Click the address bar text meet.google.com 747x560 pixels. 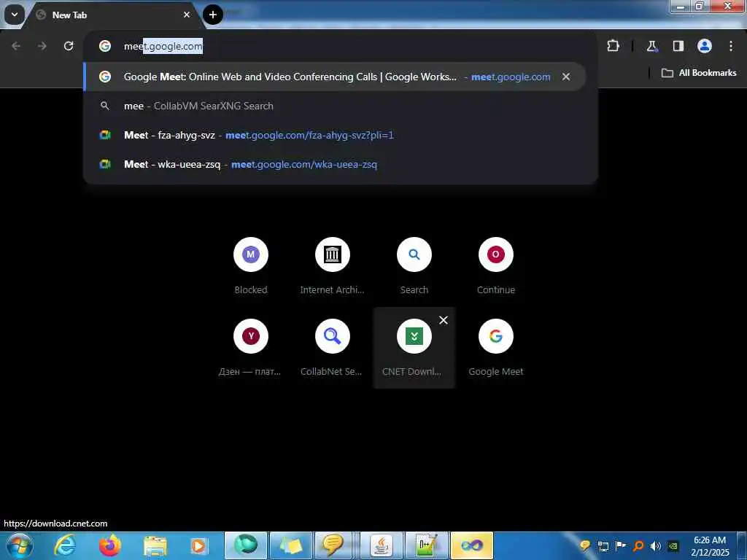point(163,46)
